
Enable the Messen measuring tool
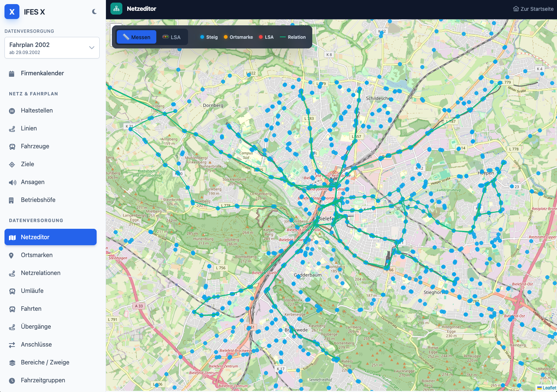point(137,37)
